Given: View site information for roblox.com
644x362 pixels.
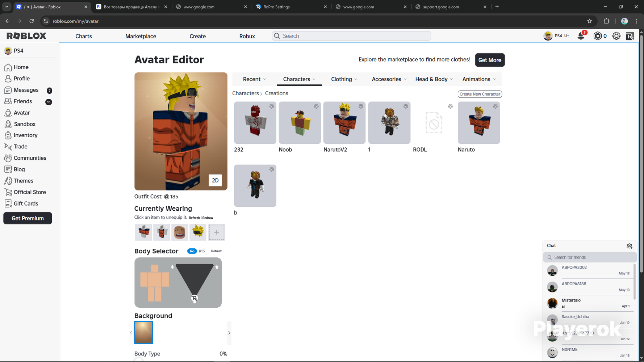Looking at the screenshot, I should click(46, 21).
